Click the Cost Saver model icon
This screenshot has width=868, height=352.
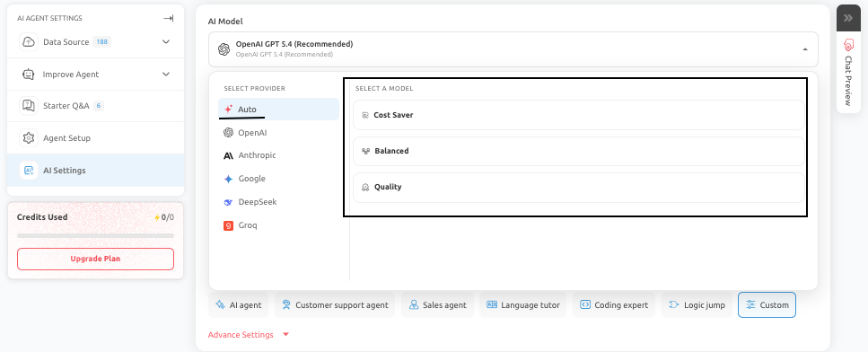click(365, 115)
